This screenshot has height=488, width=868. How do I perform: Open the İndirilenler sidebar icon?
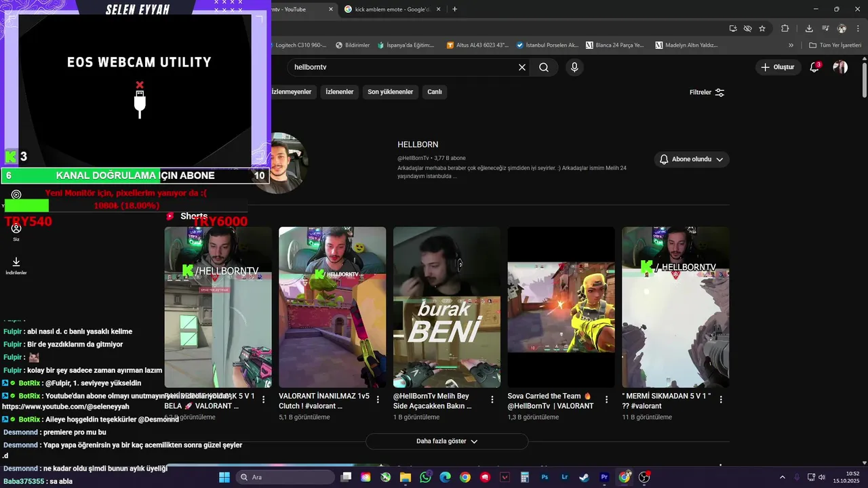click(16, 265)
